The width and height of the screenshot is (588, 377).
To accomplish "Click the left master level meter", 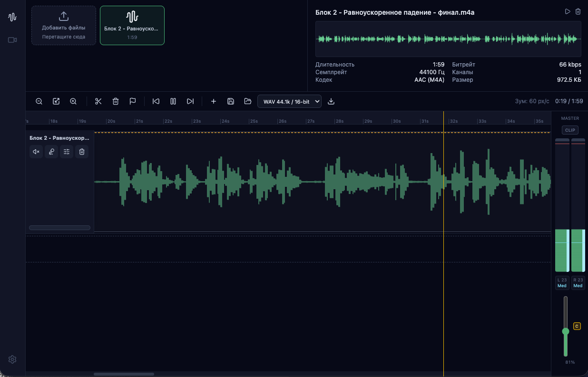I will tap(562, 205).
